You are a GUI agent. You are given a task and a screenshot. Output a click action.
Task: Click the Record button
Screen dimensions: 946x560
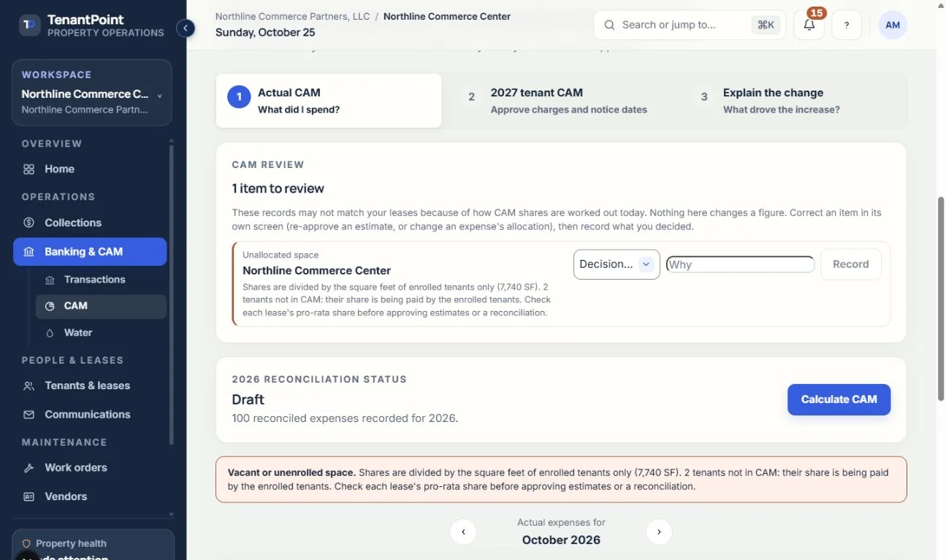(851, 264)
